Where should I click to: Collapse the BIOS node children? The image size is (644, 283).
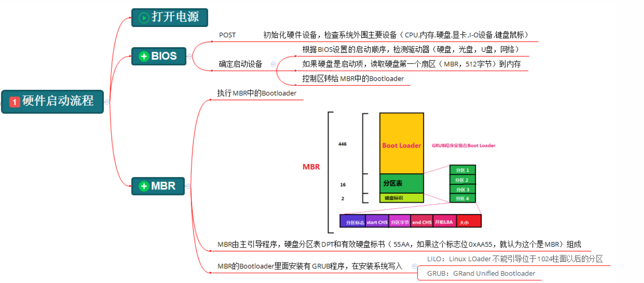[x=189, y=56]
